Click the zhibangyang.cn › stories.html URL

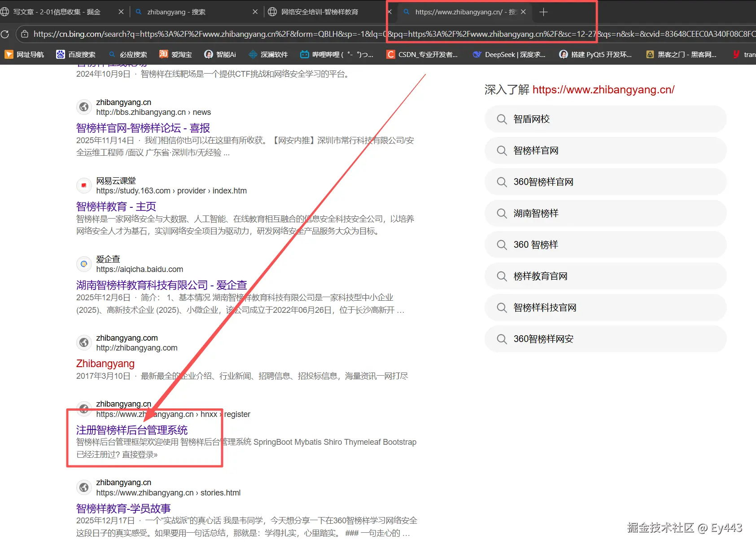(168, 493)
